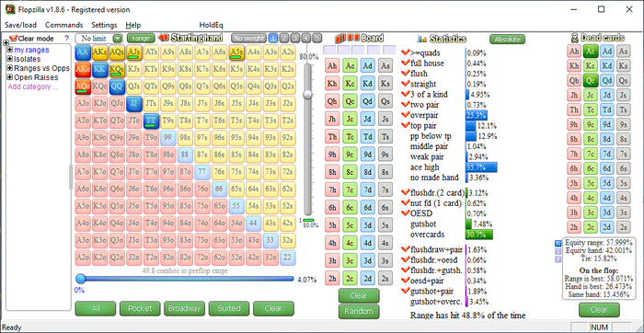Select weight slot S
Screen dimensions: 644x333
coord(316,39)
